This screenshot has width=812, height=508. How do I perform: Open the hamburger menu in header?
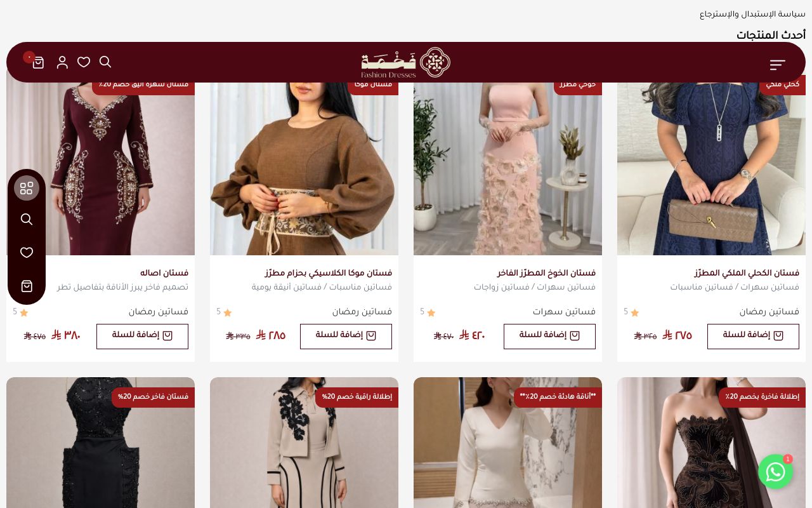click(x=777, y=65)
